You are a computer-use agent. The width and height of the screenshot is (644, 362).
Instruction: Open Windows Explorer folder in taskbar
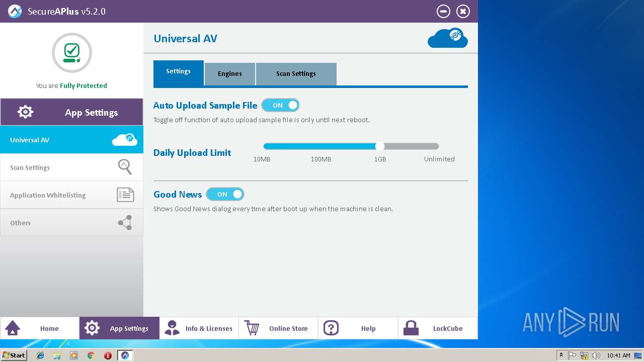(x=57, y=355)
